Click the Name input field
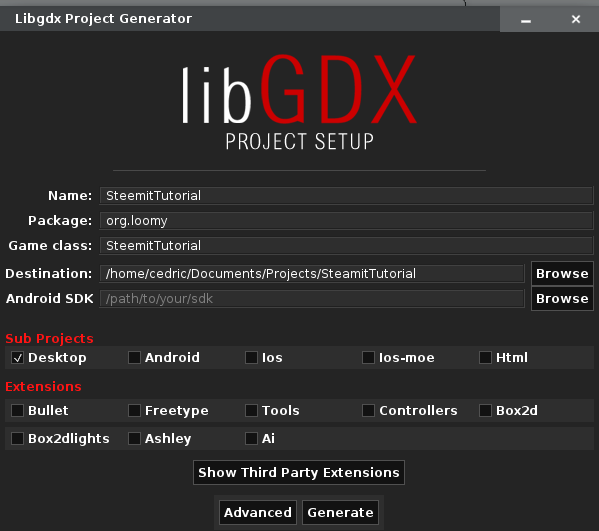The image size is (599, 531). coord(346,196)
